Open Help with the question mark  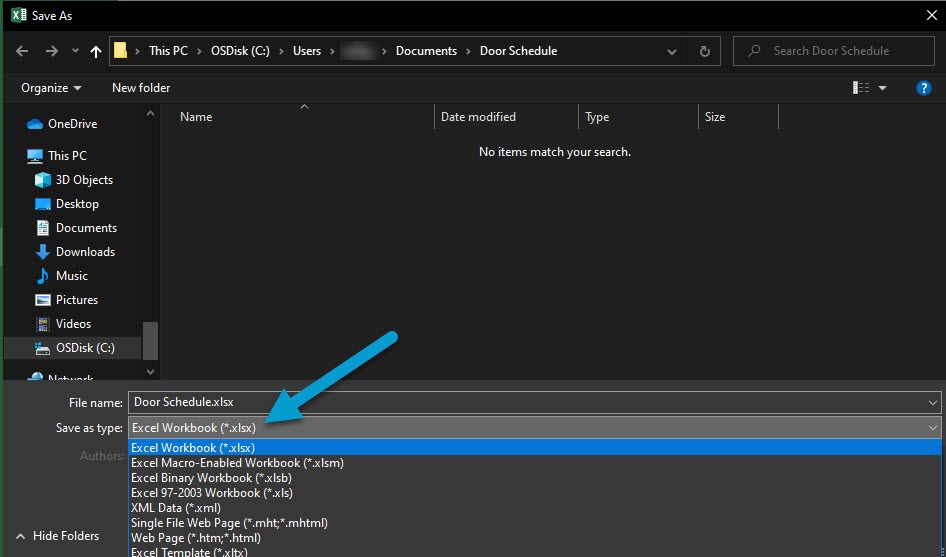tap(923, 88)
